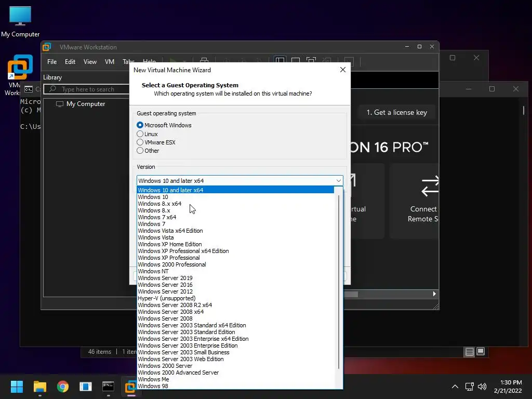This screenshot has width=532, height=399.
Task: Open the File menu in VMware Workstation
Action: [52, 62]
